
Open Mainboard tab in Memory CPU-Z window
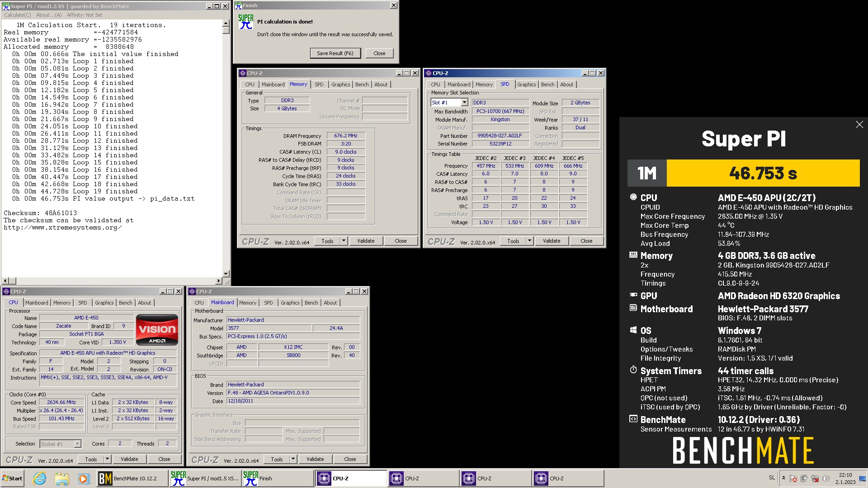[x=273, y=84]
